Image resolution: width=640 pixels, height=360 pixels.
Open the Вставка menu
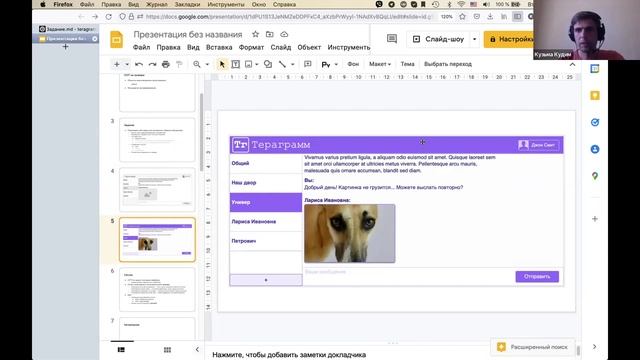pos(219,47)
